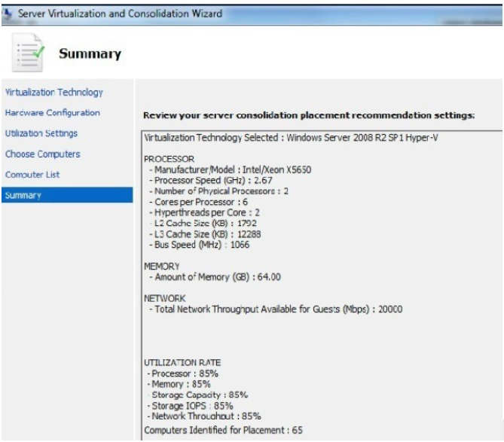Click the Storage Capacity : 85% line
The height and width of the screenshot is (442, 504).
tap(197, 395)
